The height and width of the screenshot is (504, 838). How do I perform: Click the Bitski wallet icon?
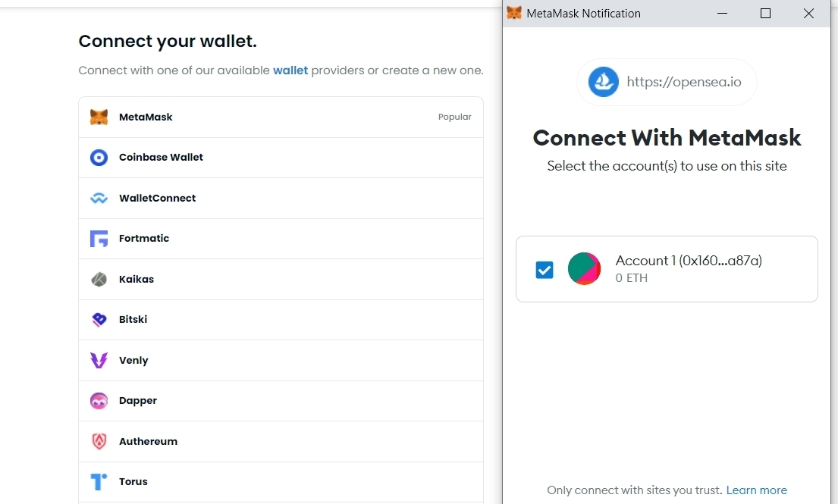(x=99, y=320)
